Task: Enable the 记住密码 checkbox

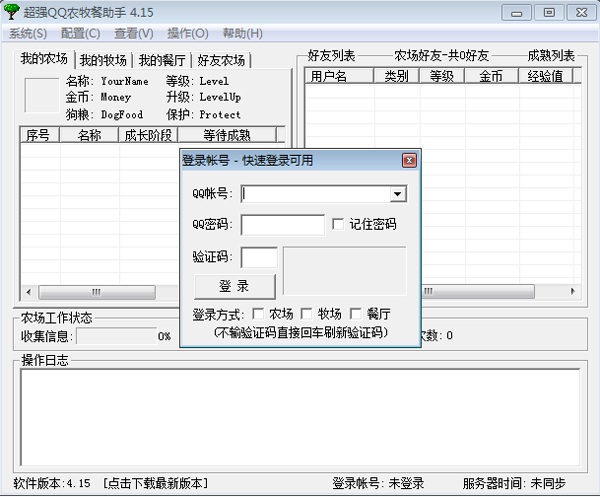Action: click(338, 224)
